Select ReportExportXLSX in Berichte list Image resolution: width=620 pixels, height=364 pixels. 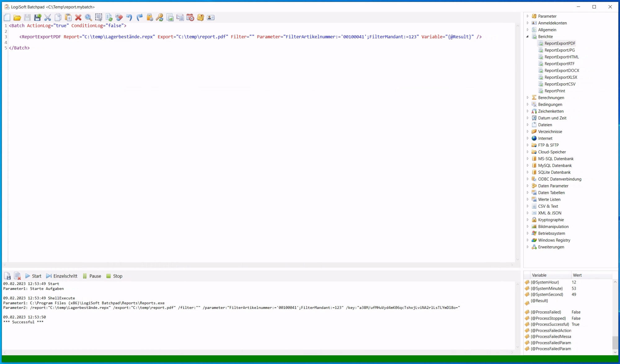[x=560, y=77]
